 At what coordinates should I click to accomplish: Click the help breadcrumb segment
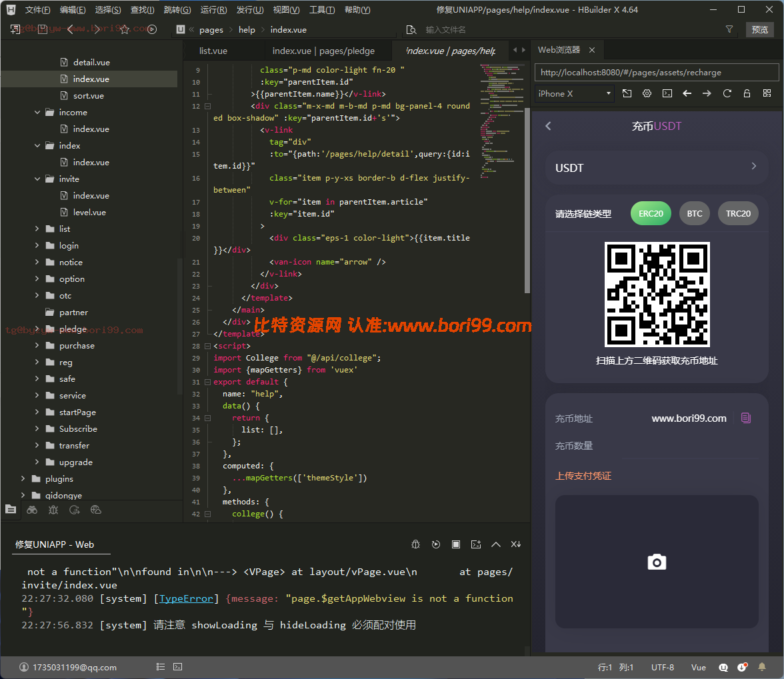(247, 29)
